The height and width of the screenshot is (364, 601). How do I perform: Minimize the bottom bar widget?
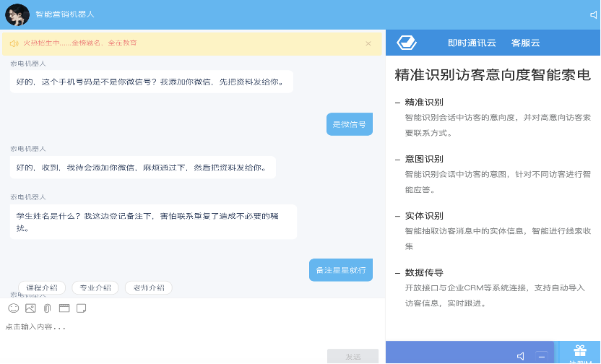(x=541, y=355)
